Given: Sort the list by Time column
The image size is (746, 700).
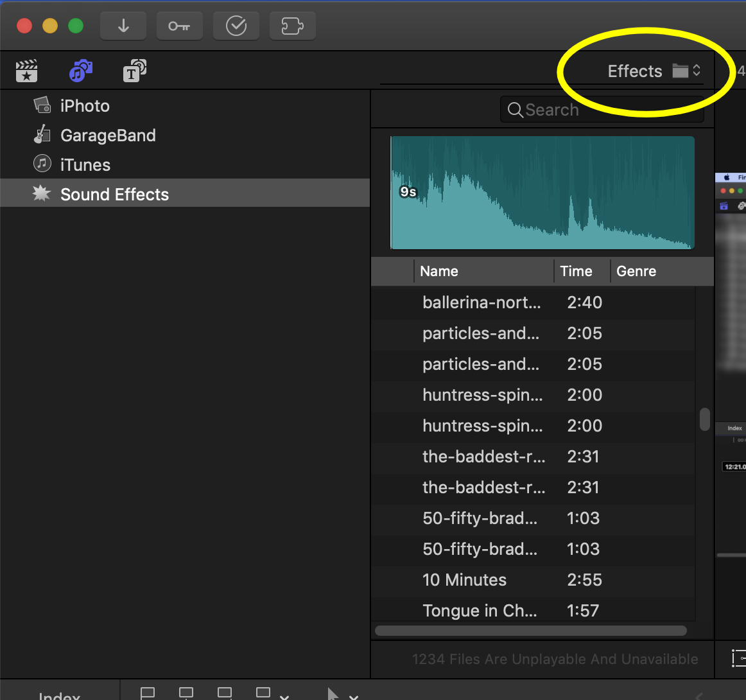Looking at the screenshot, I should (576, 271).
